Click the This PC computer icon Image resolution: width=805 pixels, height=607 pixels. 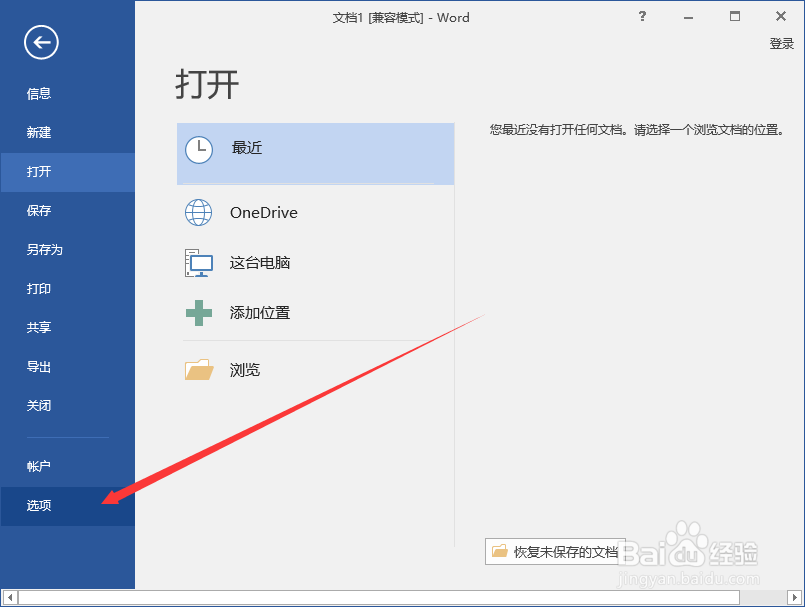[x=199, y=263]
